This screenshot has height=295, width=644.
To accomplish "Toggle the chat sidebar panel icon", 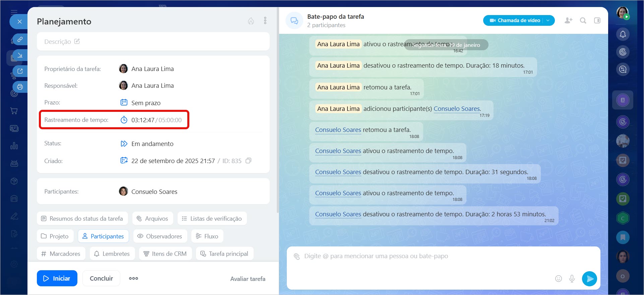I will coord(597,20).
